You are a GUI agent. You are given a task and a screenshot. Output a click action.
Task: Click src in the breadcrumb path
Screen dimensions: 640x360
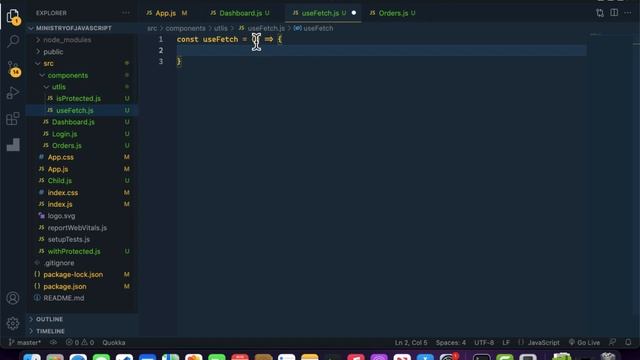click(152, 28)
